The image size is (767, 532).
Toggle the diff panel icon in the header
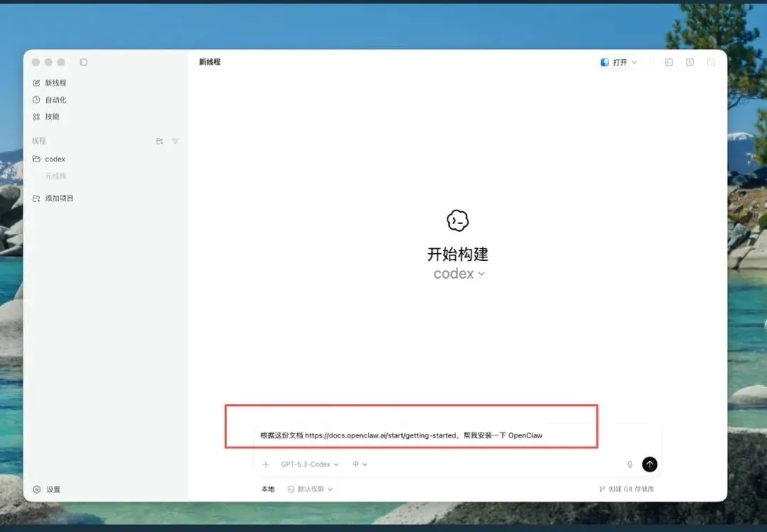pyautogui.click(x=689, y=62)
